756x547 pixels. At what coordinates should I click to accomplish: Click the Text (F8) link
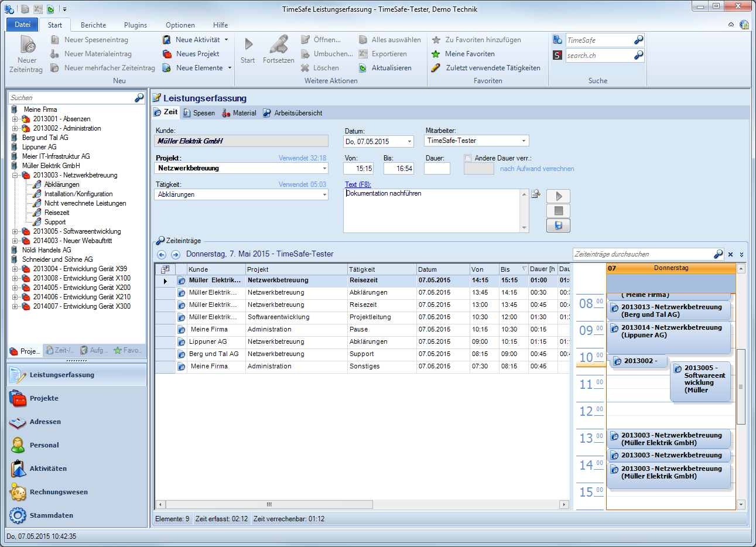pos(358,184)
